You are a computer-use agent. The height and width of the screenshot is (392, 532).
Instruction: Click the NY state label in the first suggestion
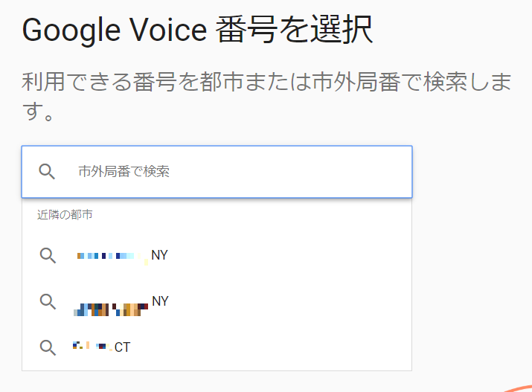coord(159,255)
